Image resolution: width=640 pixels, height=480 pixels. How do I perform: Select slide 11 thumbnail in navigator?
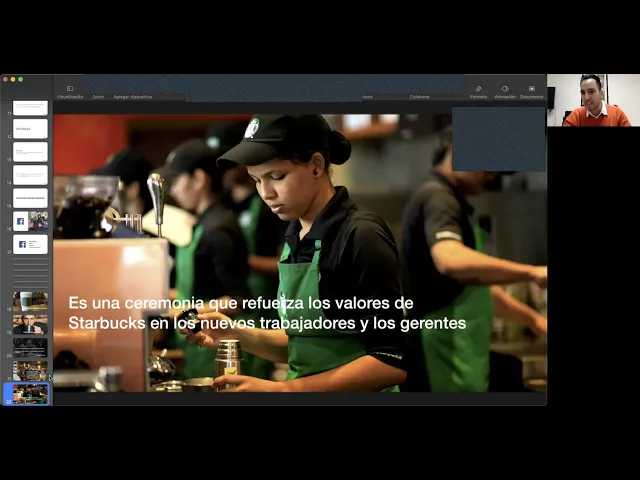pos(30,108)
